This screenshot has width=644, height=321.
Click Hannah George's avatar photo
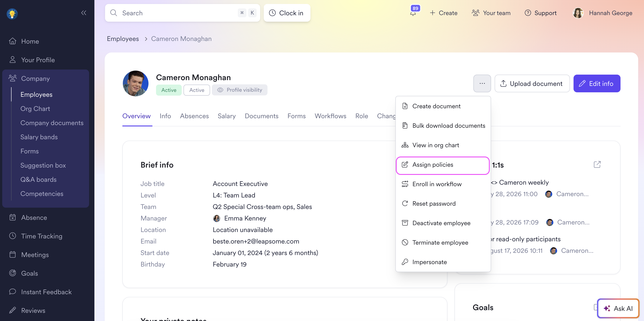(578, 13)
